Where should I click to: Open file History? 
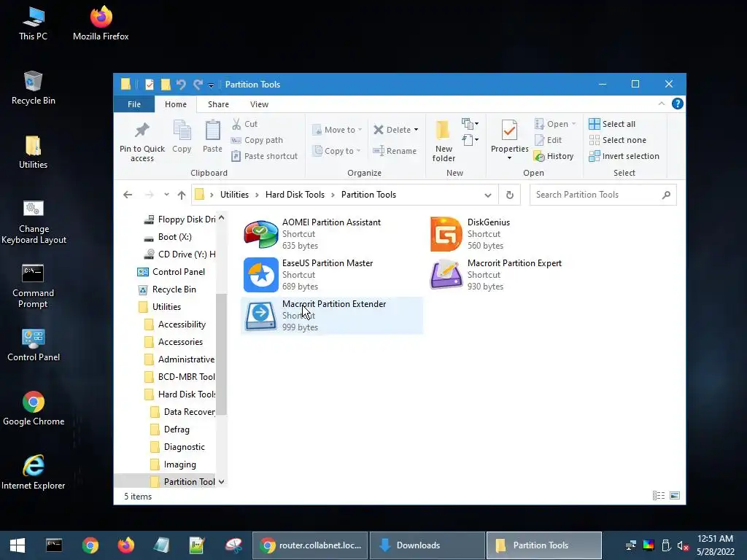pos(554,156)
